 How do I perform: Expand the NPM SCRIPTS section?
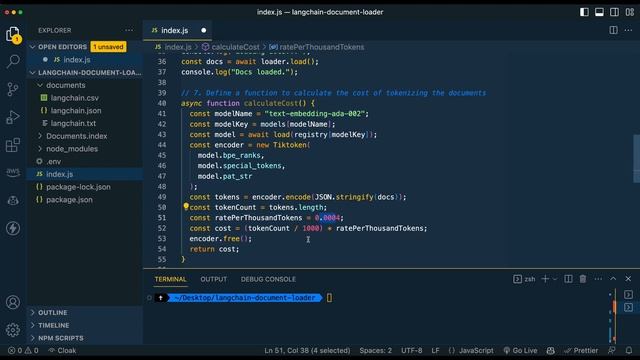tap(60, 338)
